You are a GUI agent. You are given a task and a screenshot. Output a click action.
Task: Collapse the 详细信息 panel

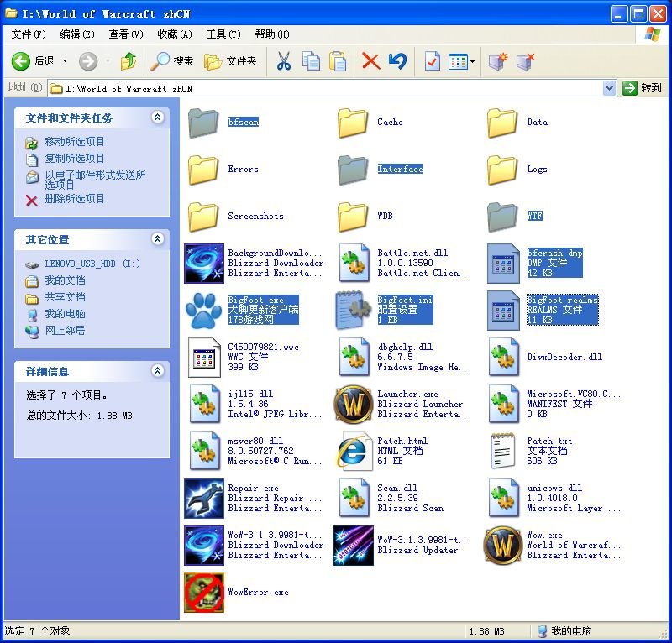click(157, 371)
